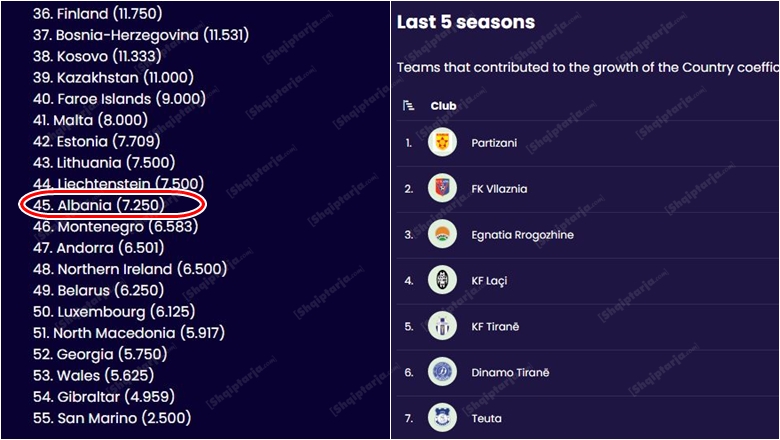Click the Dinamo Tiranë club crest
Viewport: 780px width, 440px height.
442,373
